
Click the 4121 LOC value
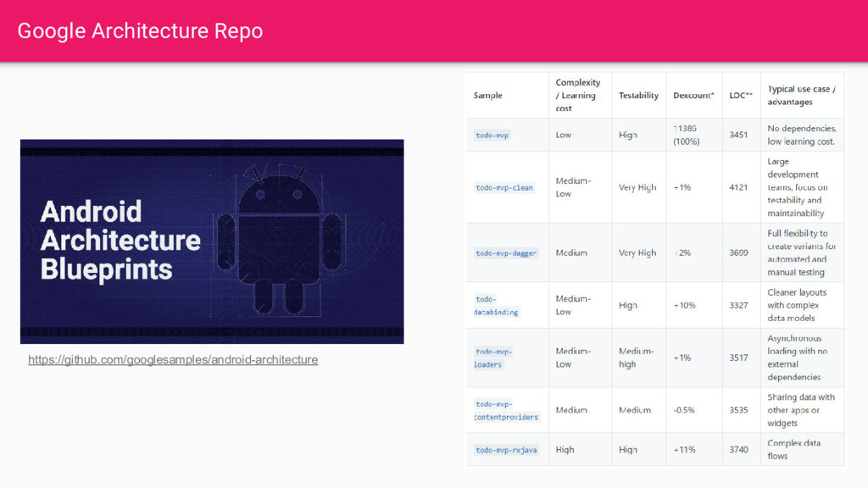click(x=738, y=187)
